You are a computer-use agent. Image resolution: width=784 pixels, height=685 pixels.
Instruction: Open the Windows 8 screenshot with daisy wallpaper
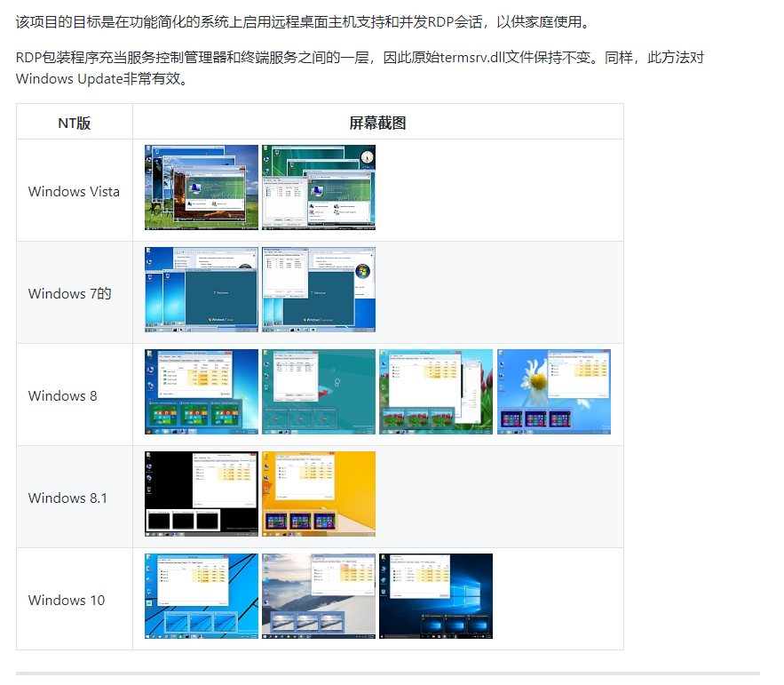point(554,392)
